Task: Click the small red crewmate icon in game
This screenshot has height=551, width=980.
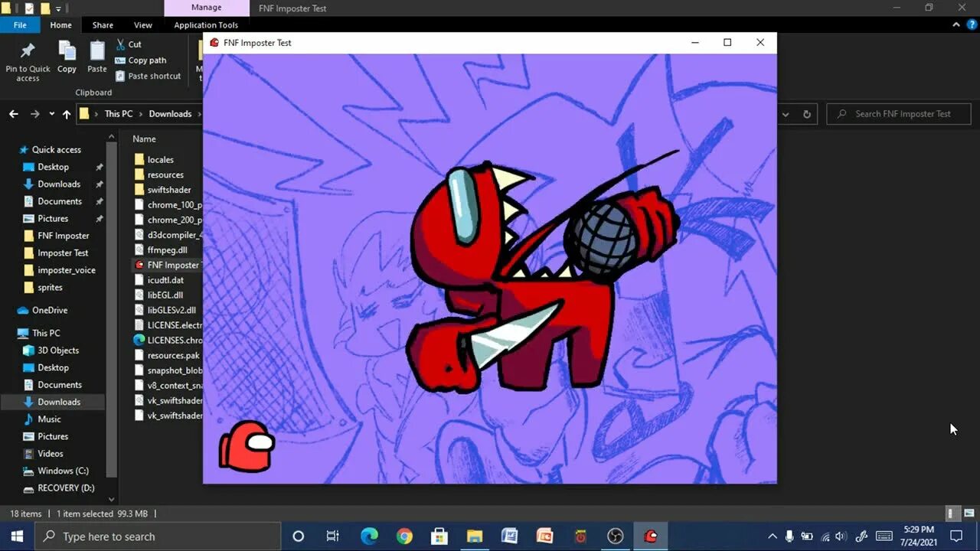Action: pyautogui.click(x=247, y=446)
